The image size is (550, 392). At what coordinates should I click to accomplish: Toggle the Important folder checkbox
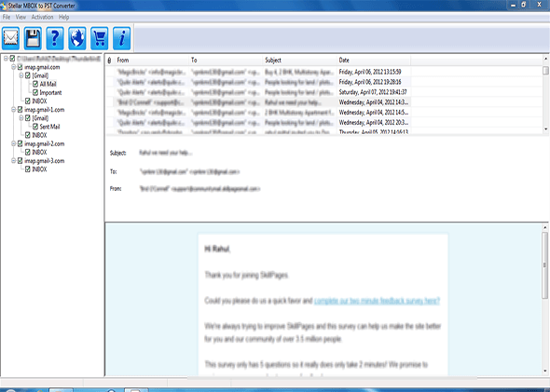click(35, 92)
